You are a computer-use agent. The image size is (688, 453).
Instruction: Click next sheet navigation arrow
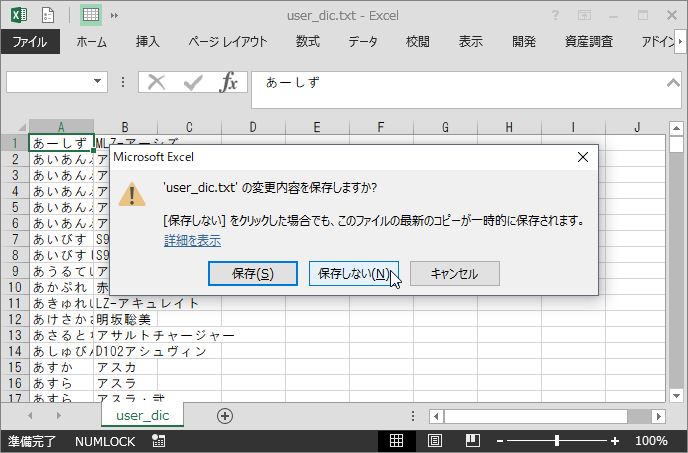point(58,415)
